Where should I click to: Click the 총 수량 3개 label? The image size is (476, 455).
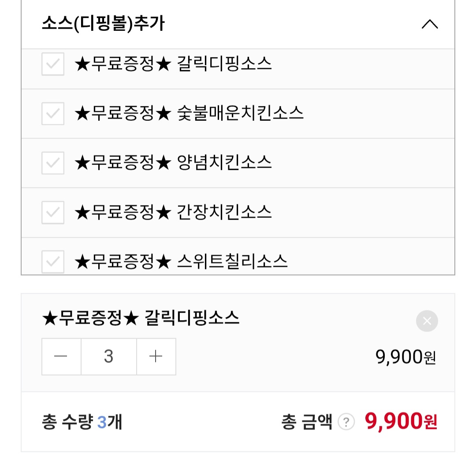coord(82,422)
